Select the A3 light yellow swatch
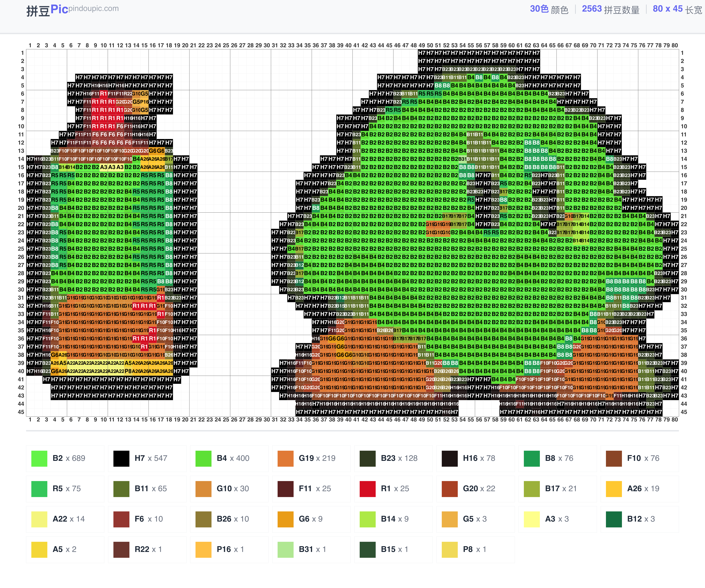This screenshot has width=705, height=588. [x=532, y=519]
